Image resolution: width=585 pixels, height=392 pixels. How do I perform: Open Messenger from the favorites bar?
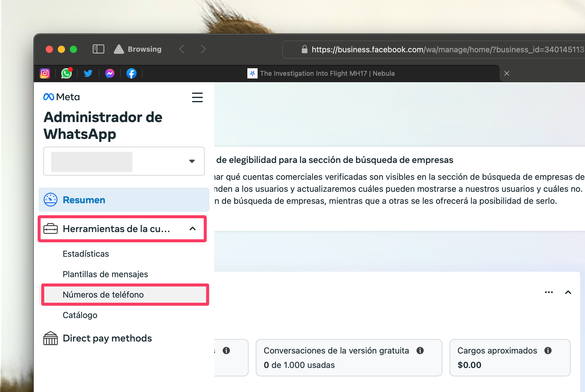(x=110, y=73)
